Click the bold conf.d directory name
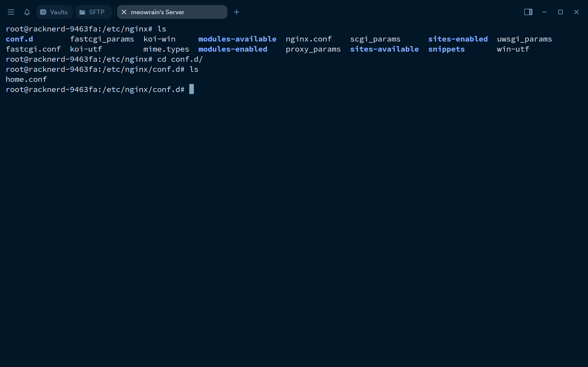 click(x=20, y=39)
